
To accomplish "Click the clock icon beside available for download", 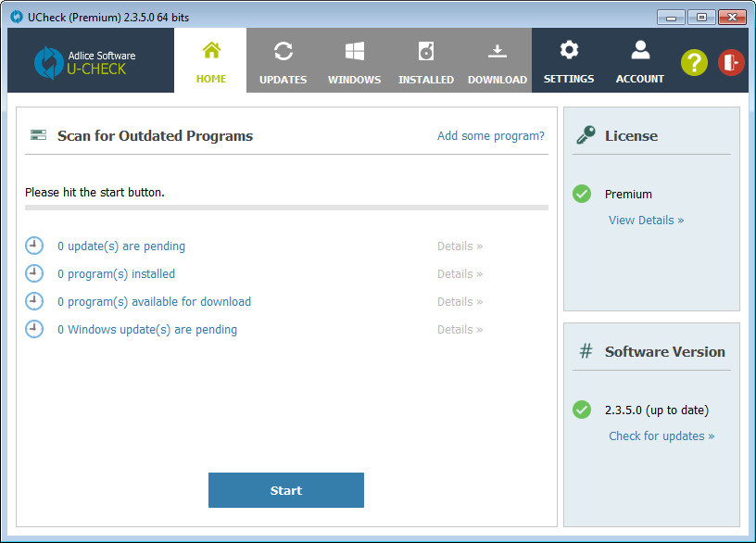I will (34, 301).
